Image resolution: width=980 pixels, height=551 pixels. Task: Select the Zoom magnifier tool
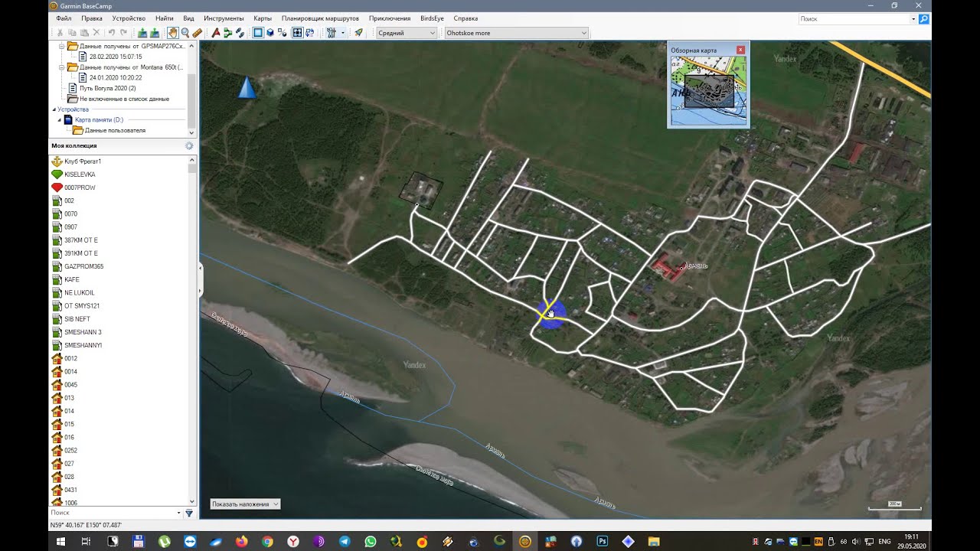(185, 33)
